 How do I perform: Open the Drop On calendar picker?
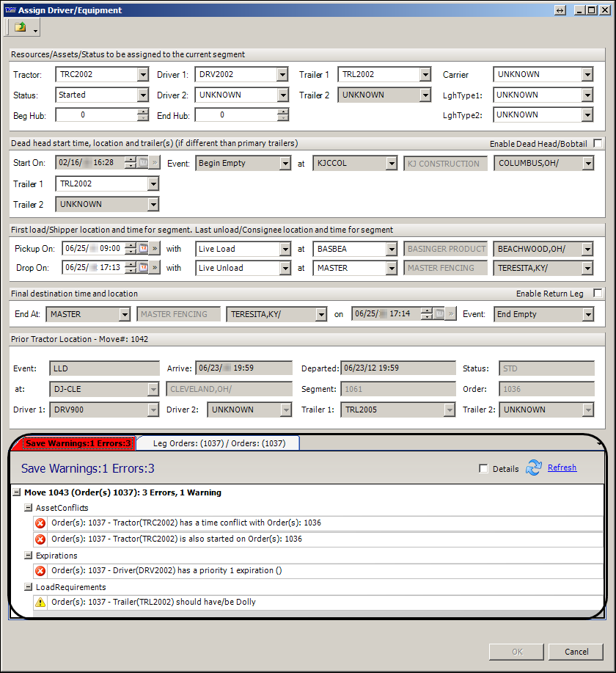coord(143,268)
